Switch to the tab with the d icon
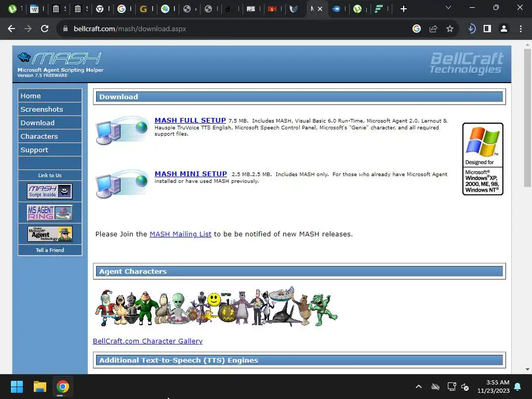Image resolution: width=532 pixels, height=399 pixels. point(228,9)
